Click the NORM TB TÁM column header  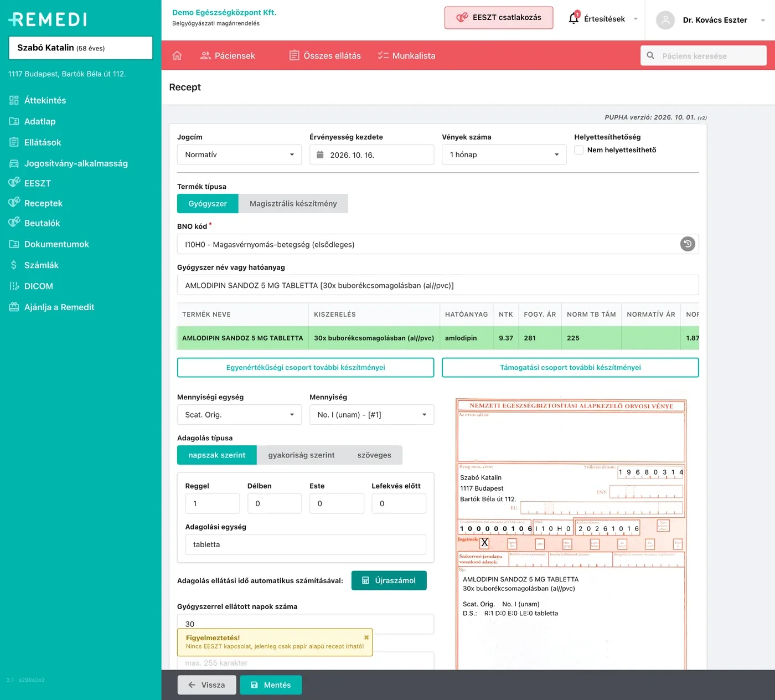click(x=591, y=314)
